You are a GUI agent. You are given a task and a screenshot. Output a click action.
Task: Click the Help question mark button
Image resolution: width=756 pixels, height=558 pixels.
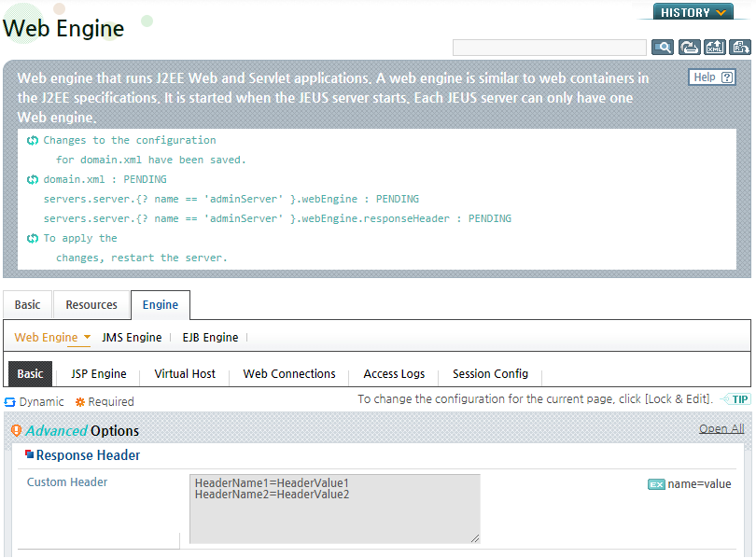click(x=712, y=77)
